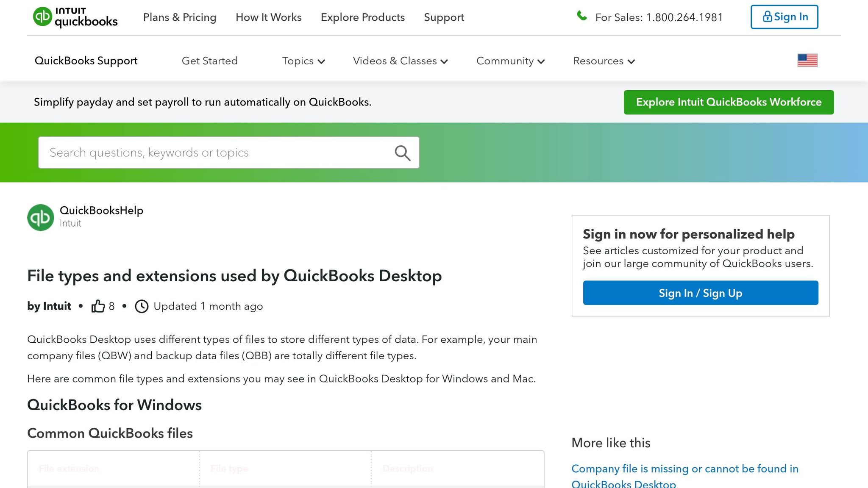Viewport: 868px width, 488px height.
Task: Click the Intuit QuickBooks logo
Action: [75, 17]
